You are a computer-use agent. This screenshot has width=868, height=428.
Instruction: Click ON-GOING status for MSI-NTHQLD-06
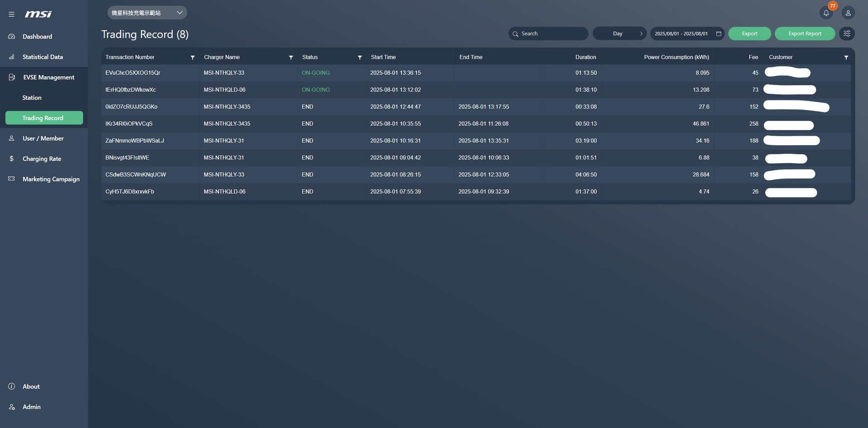pyautogui.click(x=316, y=90)
